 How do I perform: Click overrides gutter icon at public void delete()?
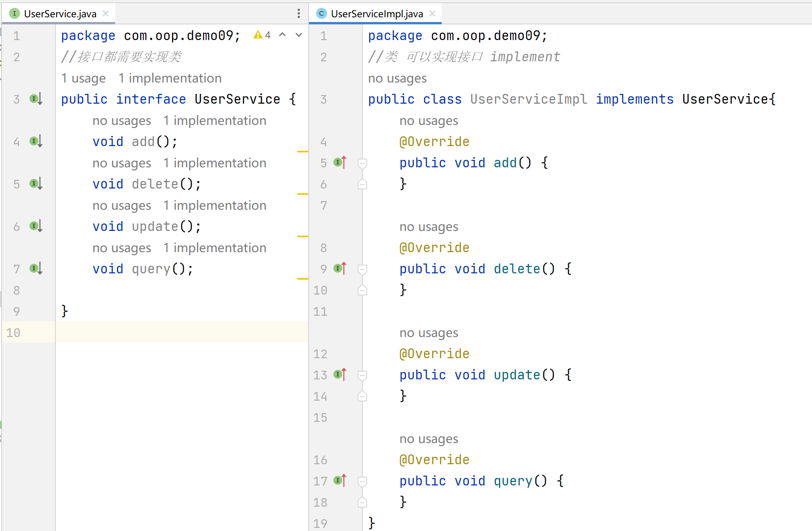[340, 268]
